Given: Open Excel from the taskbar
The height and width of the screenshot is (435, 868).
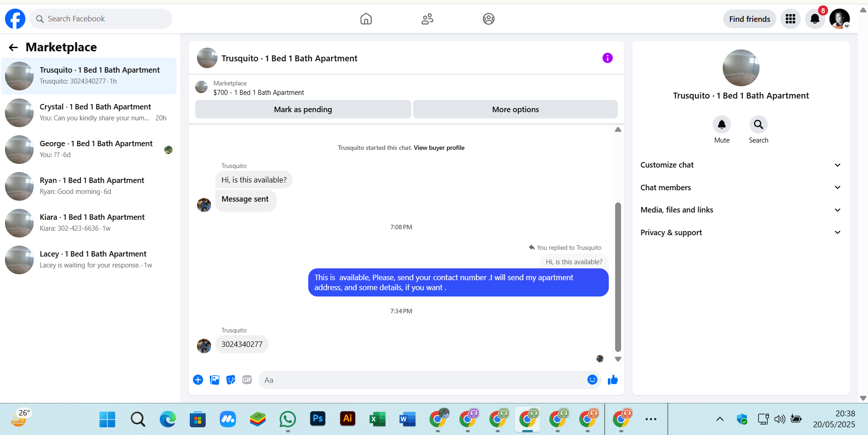Looking at the screenshot, I should tap(378, 419).
